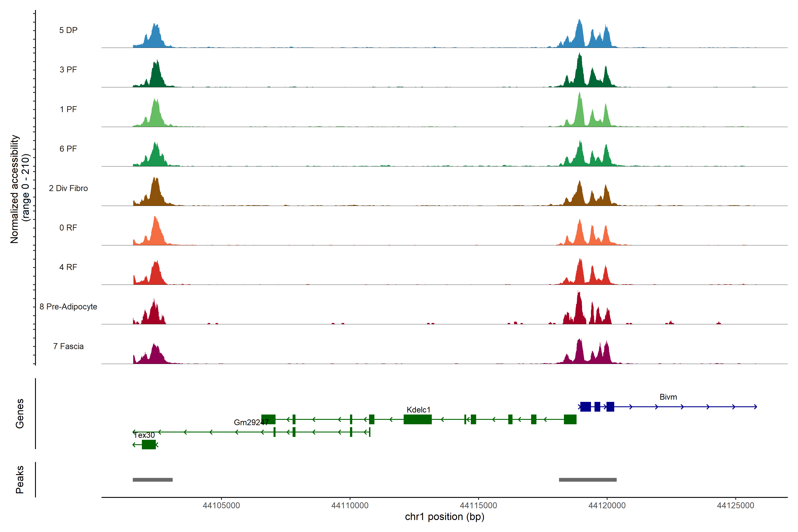798x532 pixels.
Task: Select the 5 DP track label
Action: coord(68,30)
